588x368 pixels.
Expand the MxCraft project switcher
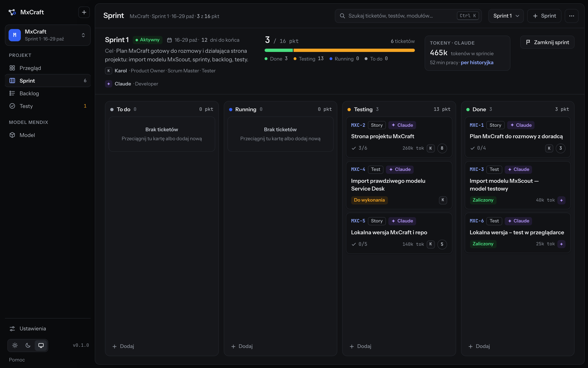pos(48,35)
